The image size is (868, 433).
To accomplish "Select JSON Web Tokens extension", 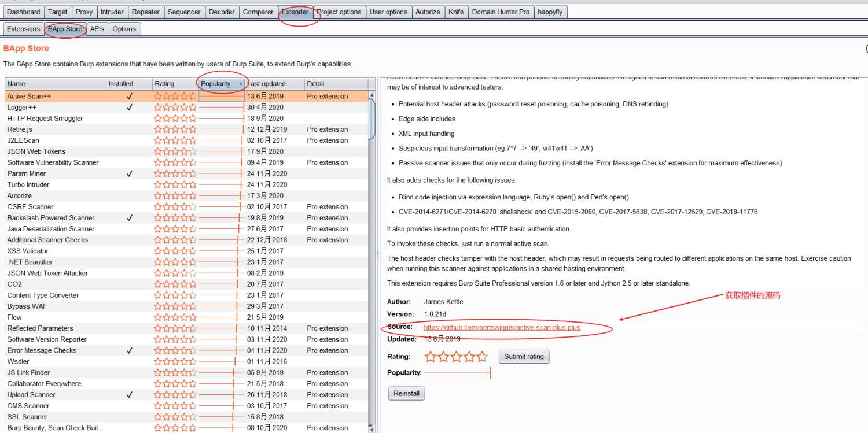I will click(186, 151).
